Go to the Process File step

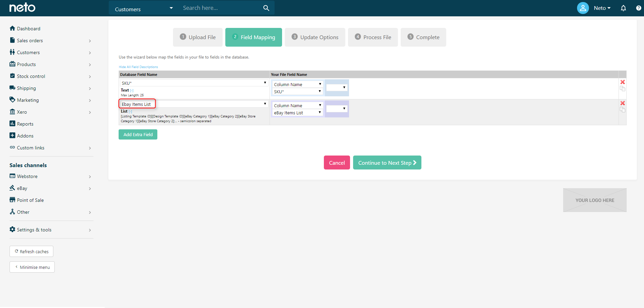[x=373, y=37]
